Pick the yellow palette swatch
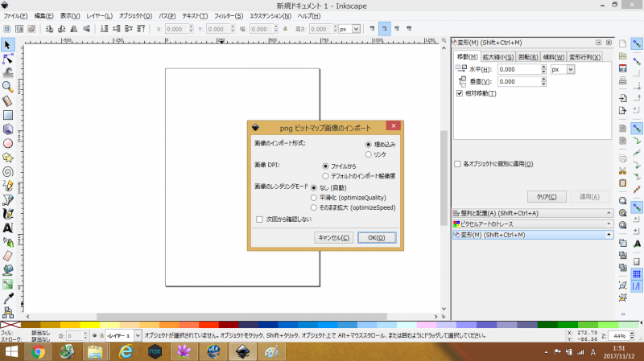644x361 pixels. [x=90, y=325]
